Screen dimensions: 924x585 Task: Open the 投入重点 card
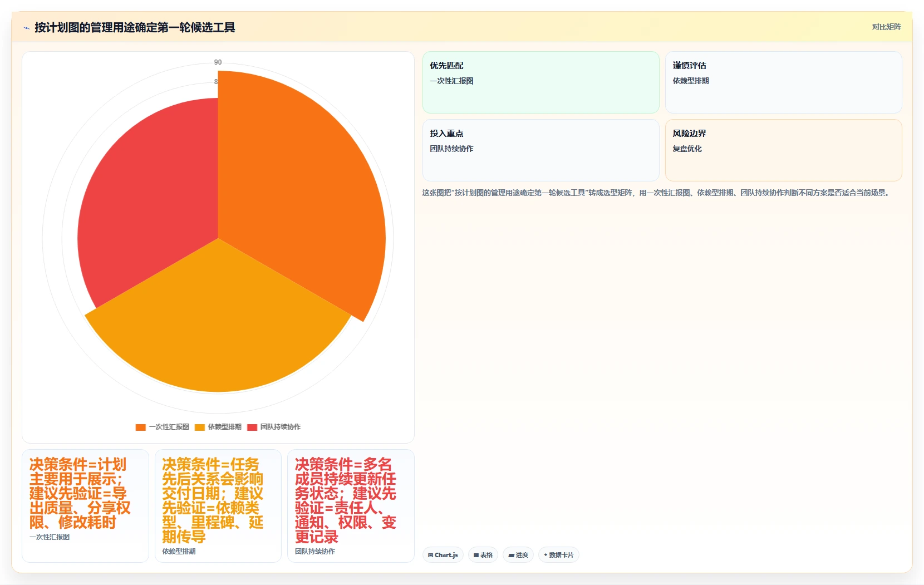(540, 150)
